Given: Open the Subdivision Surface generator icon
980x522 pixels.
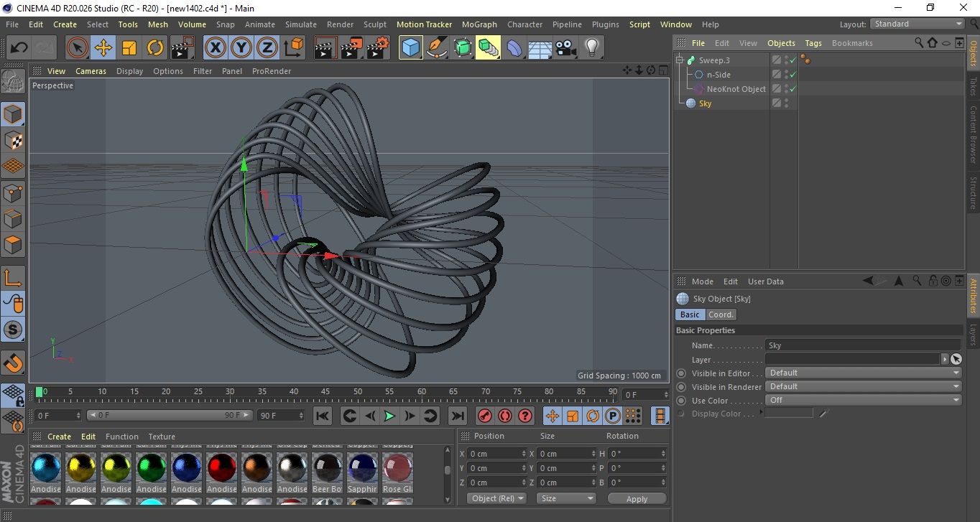Looking at the screenshot, I should click(462, 48).
